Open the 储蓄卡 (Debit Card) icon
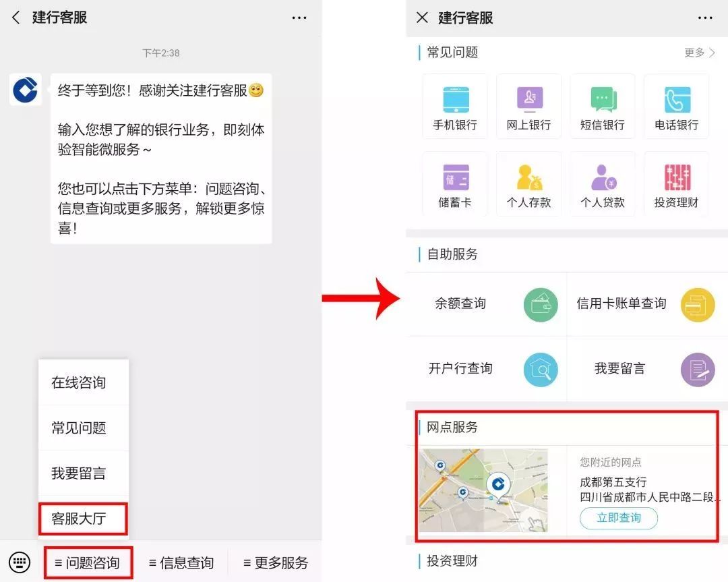 (454, 183)
